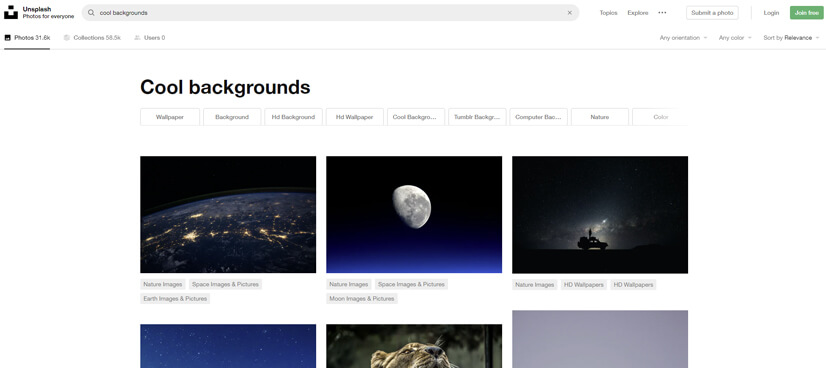Open the three-dots more menu
The width and height of the screenshot is (826, 368).
click(662, 13)
